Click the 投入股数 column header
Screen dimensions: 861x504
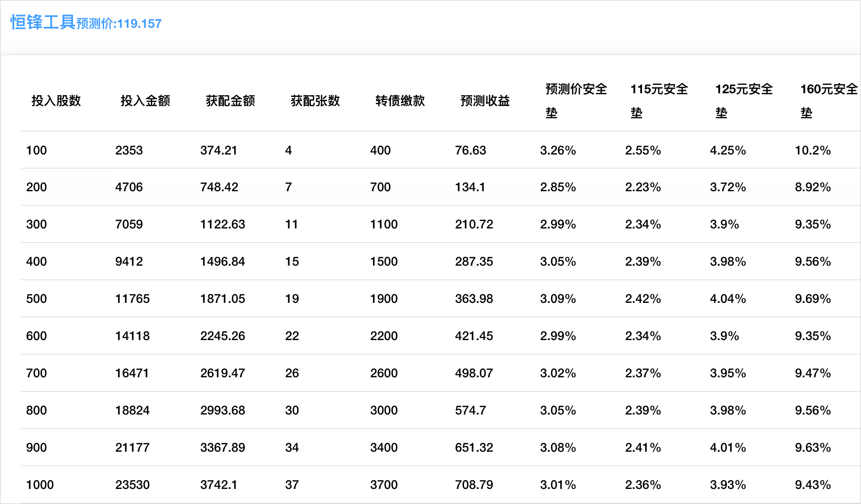click(56, 101)
